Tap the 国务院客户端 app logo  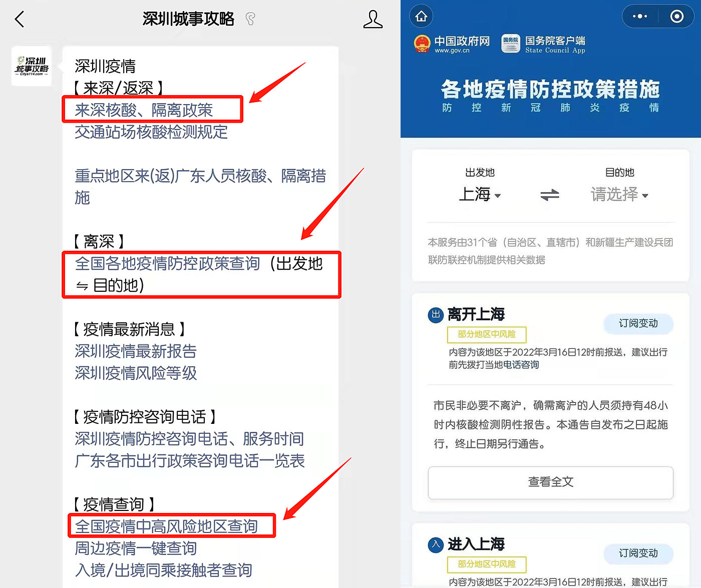543,44
